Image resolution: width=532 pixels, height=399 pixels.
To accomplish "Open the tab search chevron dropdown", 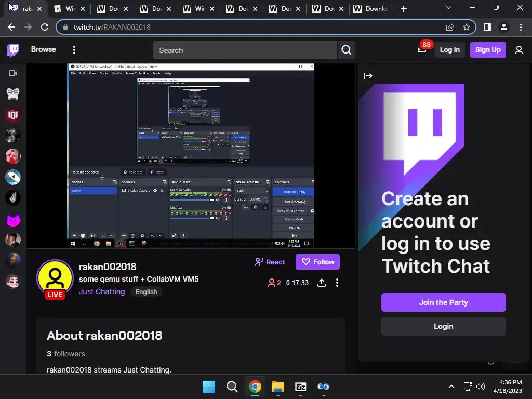I will click(448, 7).
